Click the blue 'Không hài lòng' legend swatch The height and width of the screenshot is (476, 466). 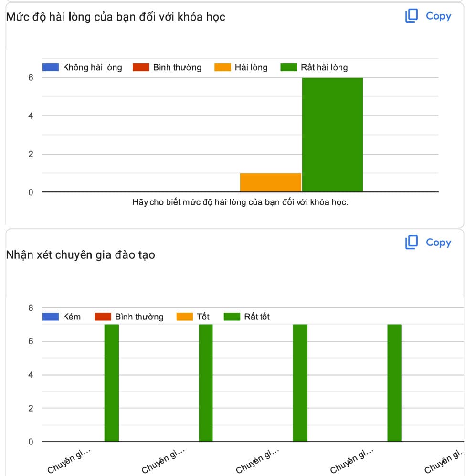pyautogui.click(x=50, y=67)
